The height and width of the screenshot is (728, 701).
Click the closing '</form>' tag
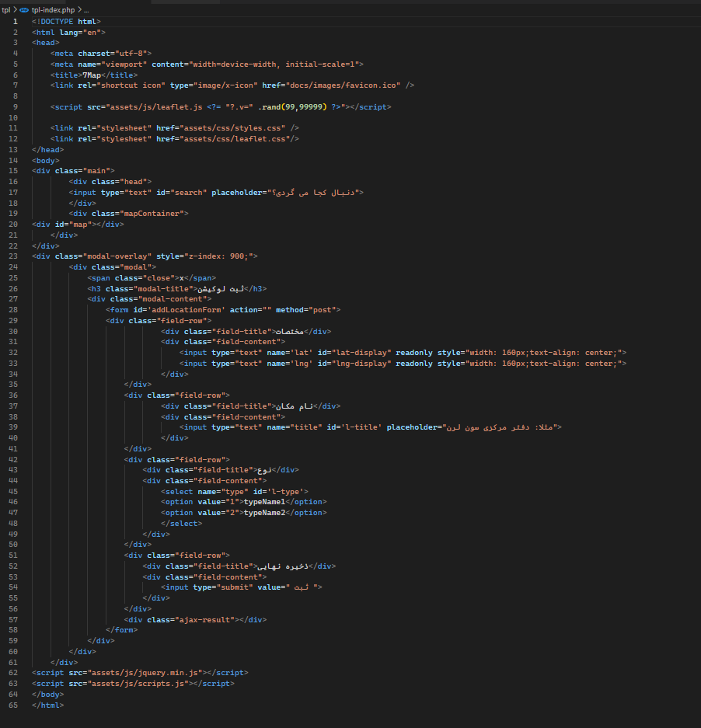tap(122, 630)
